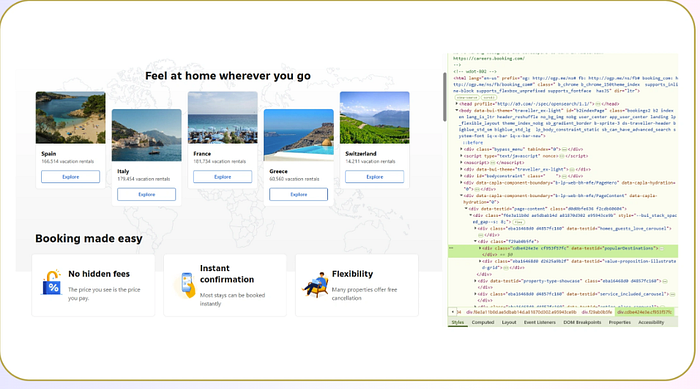Expand the property-type-showcase div
This screenshot has height=389, width=700.
475,281
